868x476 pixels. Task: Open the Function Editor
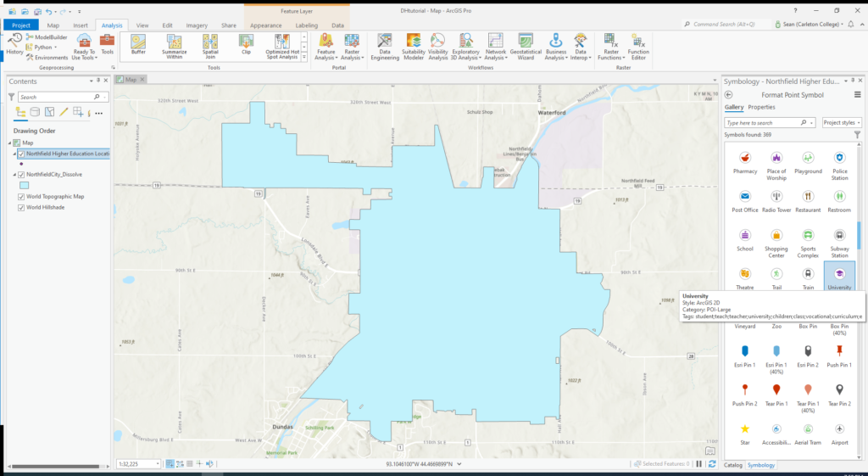[637, 47]
